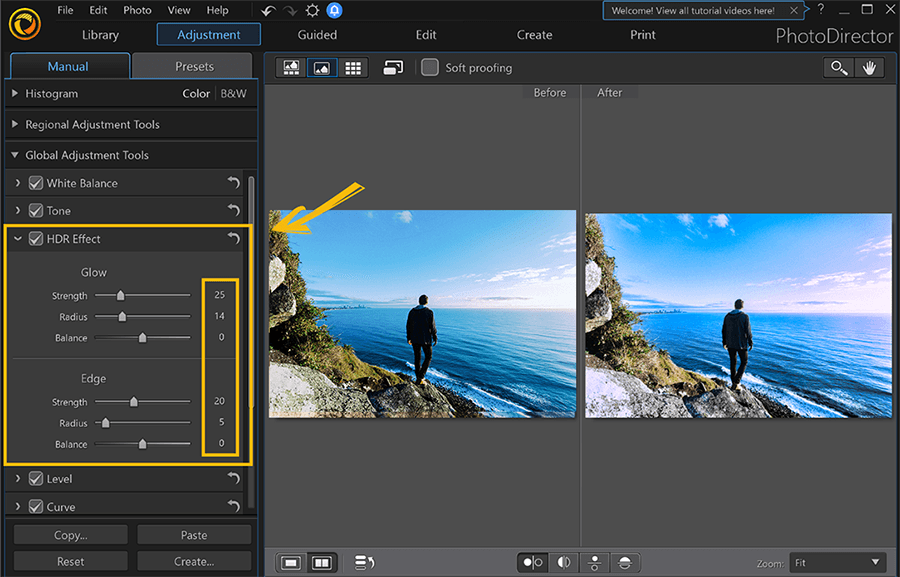This screenshot has height=577, width=900.
Task: Close the tutorial videos welcome banner
Action: point(794,10)
